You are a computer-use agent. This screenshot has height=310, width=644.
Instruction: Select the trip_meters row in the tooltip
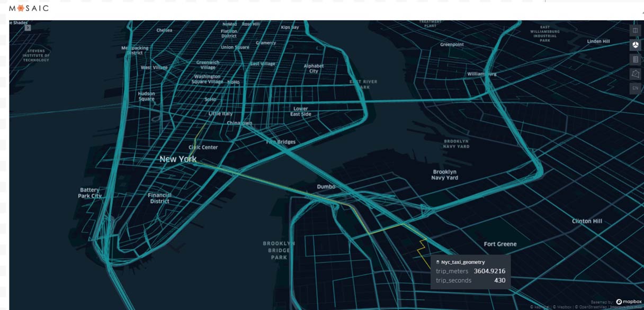coord(469,271)
